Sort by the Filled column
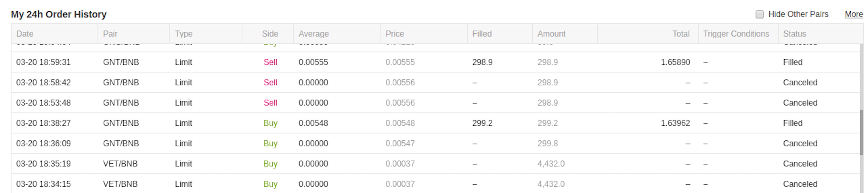 pos(482,34)
